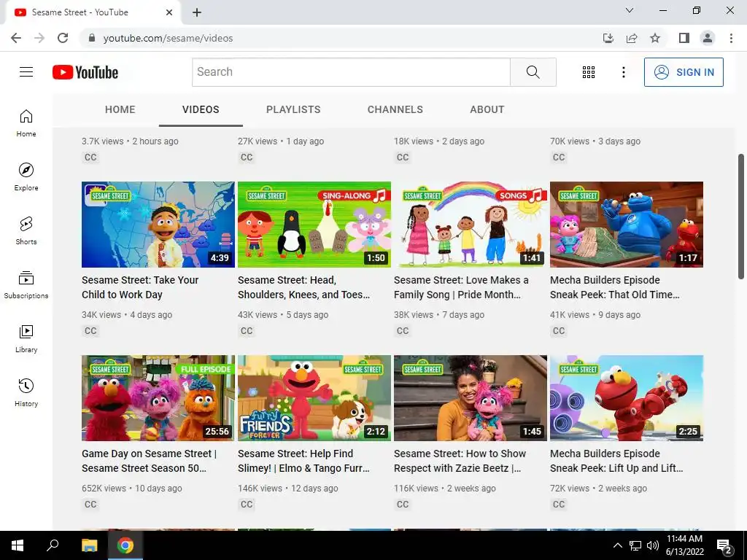Open Mecha Builders That Old Time thumbnail
Image resolution: width=747 pixels, height=560 pixels.
click(x=627, y=225)
